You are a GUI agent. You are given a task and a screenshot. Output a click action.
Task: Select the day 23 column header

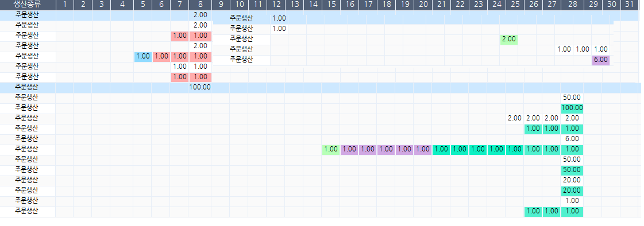click(x=478, y=5)
